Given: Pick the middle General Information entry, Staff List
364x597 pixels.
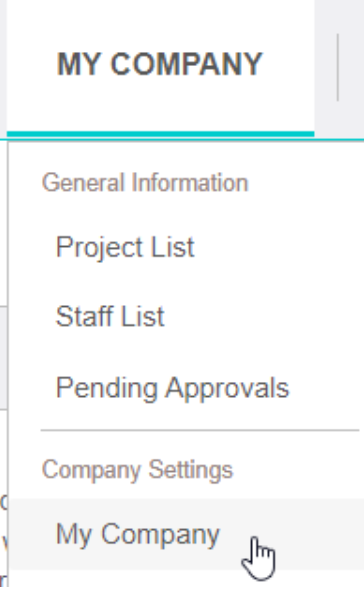Looking at the screenshot, I should [x=110, y=316].
